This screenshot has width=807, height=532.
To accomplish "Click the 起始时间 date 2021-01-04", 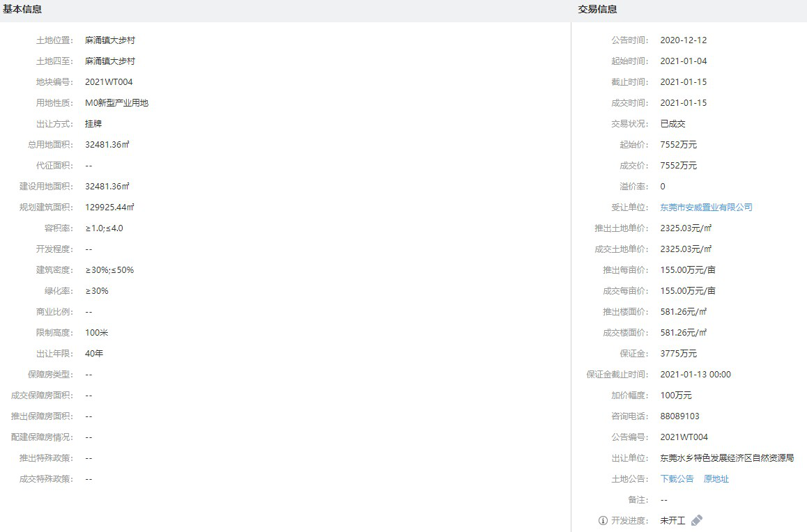I will [x=683, y=61].
